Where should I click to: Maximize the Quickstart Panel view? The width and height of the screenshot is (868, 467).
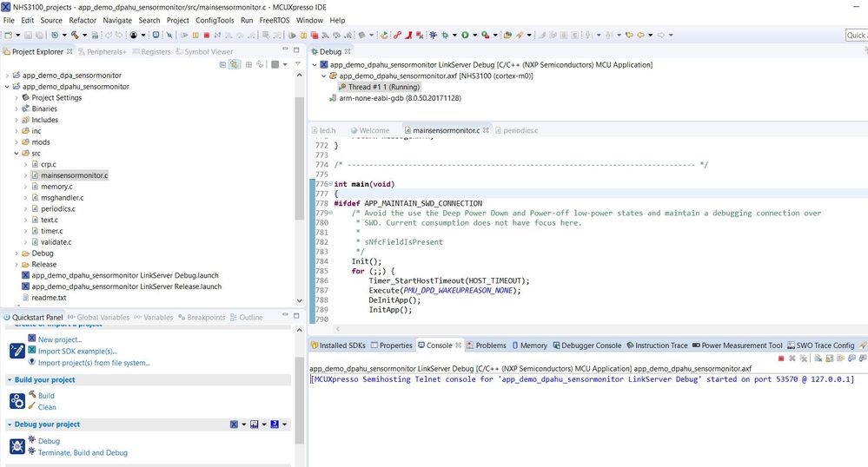pos(296,315)
